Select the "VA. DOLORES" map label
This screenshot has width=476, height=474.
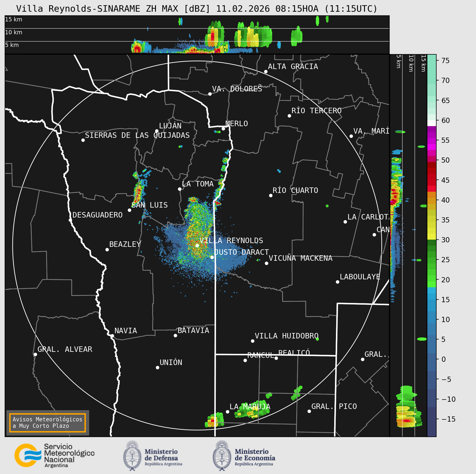[x=237, y=89]
